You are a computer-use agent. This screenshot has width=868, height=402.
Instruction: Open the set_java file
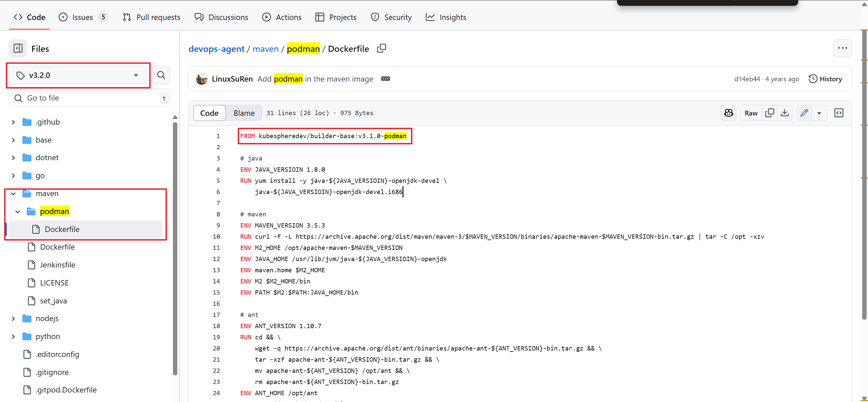(x=53, y=301)
